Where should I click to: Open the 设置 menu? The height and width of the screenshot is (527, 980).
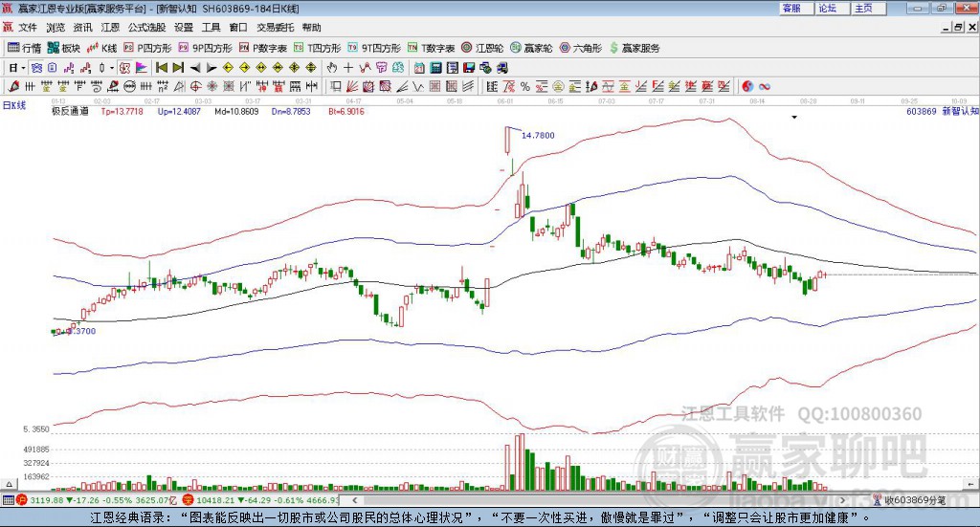point(184,28)
